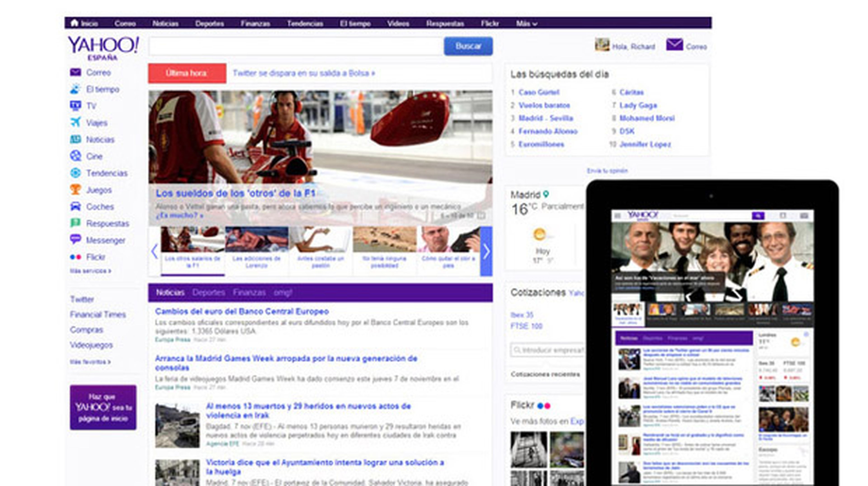Click the Correo envelope icon in sidebar
868x486 pixels.
75,72
